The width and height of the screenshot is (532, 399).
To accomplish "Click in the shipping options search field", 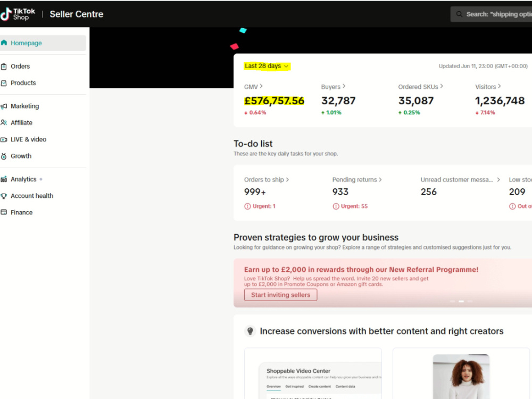I will (x=491, y=14).
